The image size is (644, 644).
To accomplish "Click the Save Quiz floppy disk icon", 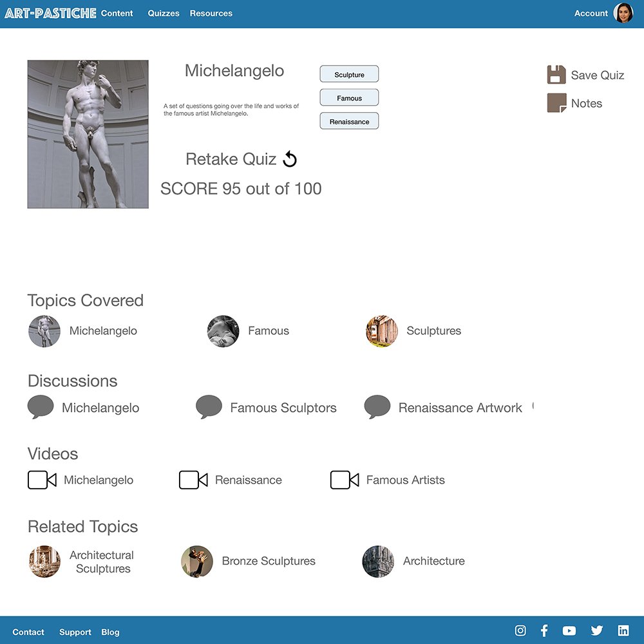I will click(556, 75).
